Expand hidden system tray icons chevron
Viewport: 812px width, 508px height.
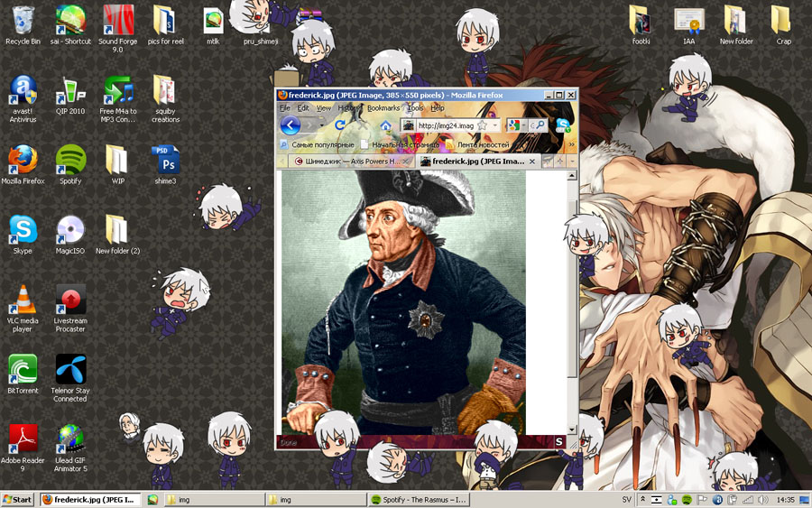coord(642,500)
